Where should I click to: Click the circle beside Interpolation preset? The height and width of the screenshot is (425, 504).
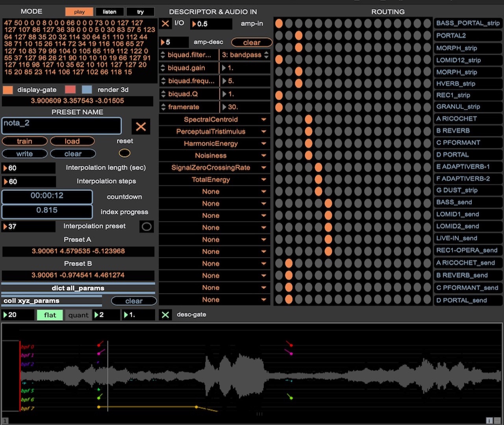pyautogui.click(x=146, y=226)
